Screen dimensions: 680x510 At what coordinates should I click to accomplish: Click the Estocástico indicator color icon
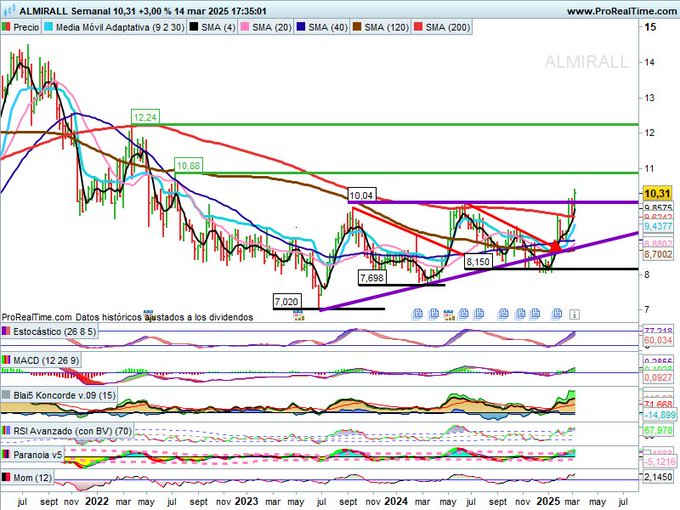(6, 332)
